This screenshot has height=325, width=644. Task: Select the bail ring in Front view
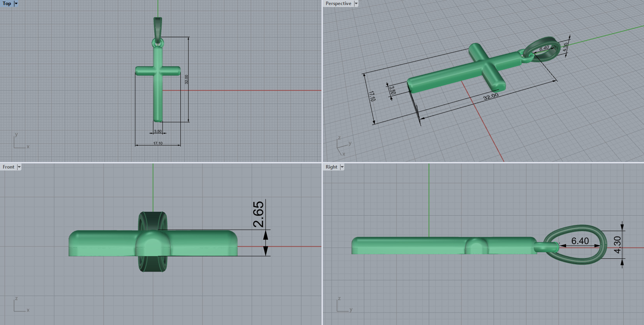tap(153, 241)
